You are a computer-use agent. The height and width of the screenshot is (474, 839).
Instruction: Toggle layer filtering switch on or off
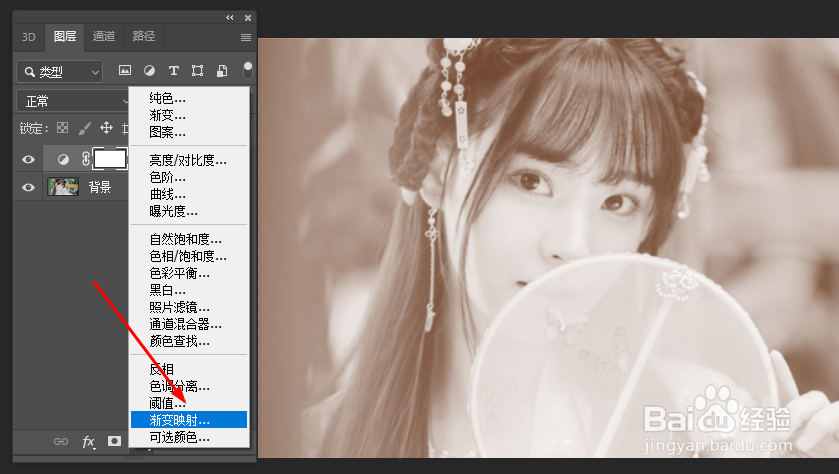pyautogui.click(x=247, y=70)
